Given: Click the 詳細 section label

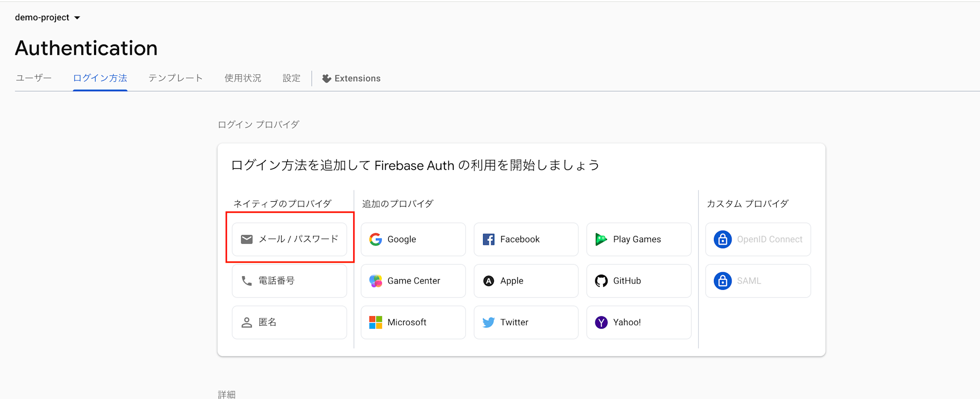Looking at the screenshot, I should (227, 394).
